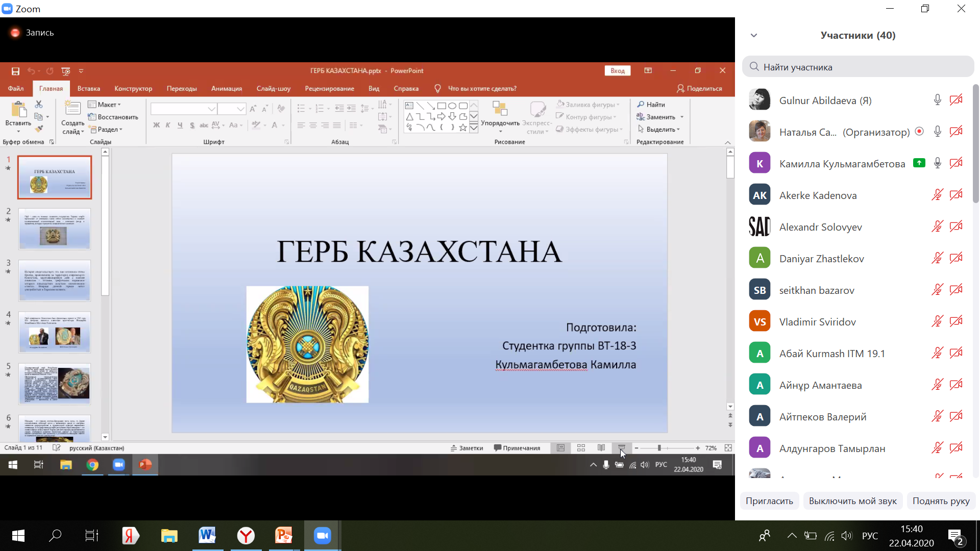
Task: Switch to normal view in status bar
Action: [560, 448]
